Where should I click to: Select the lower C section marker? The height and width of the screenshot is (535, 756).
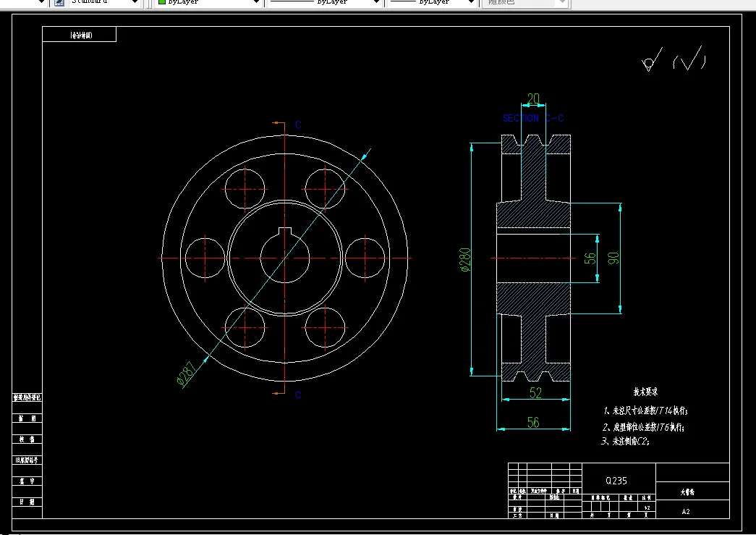[298, 395]
